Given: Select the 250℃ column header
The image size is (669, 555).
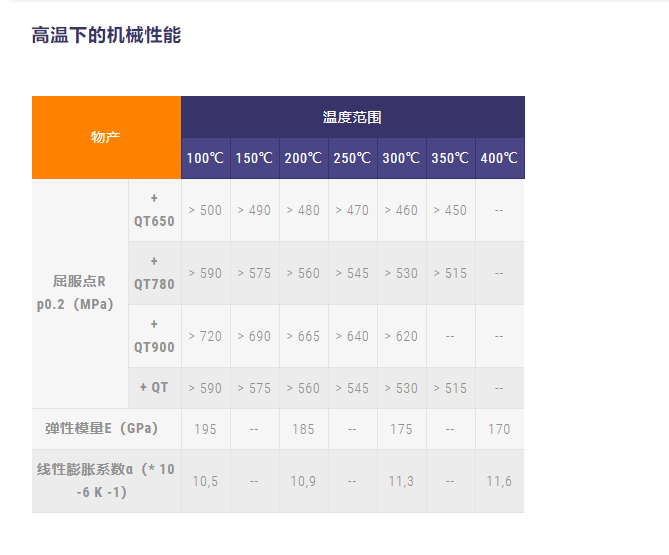Looking at the screenshot, I should 353,158.
